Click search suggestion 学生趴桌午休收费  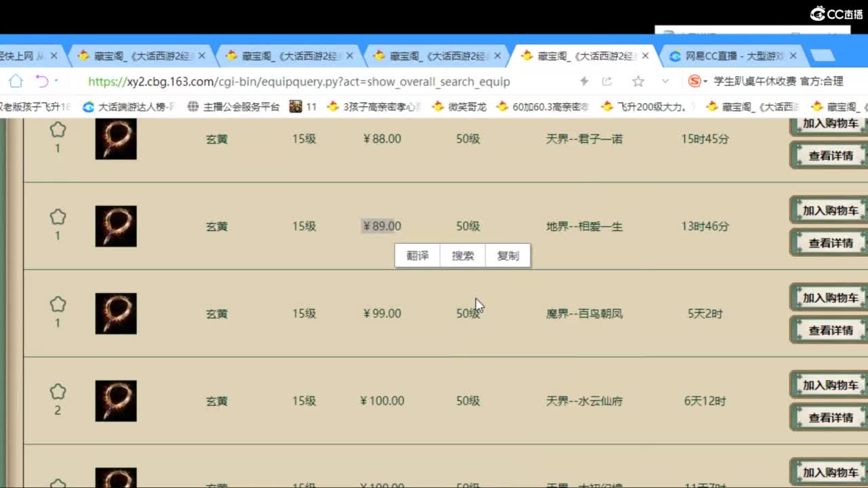point(755,81)
